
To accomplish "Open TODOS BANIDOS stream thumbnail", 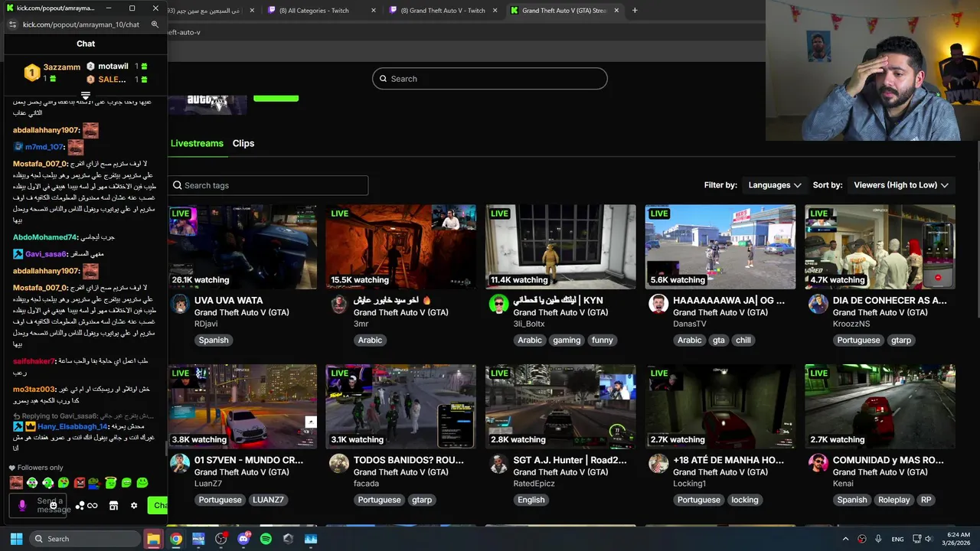I will [401, 406].
